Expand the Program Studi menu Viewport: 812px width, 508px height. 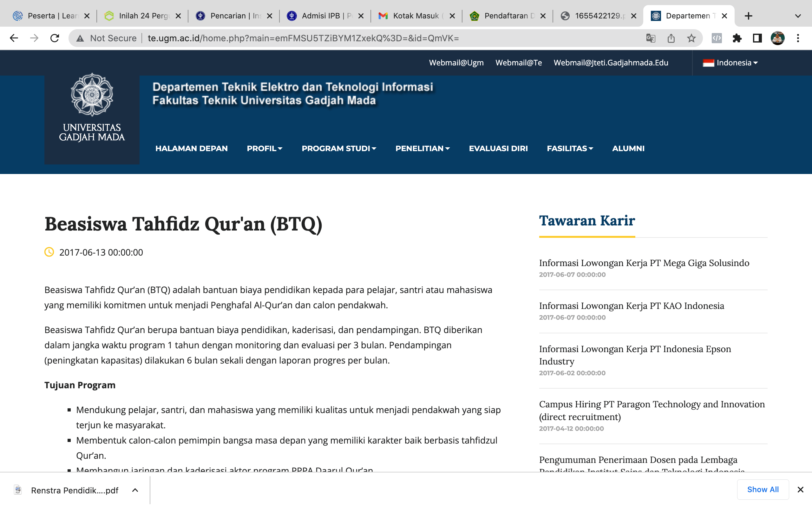pyautogui.click(x=339, y=149)
